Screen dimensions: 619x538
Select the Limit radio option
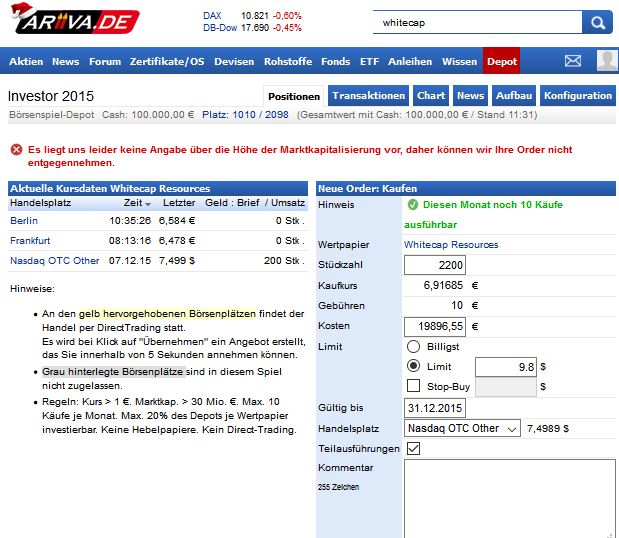point(413,366)
